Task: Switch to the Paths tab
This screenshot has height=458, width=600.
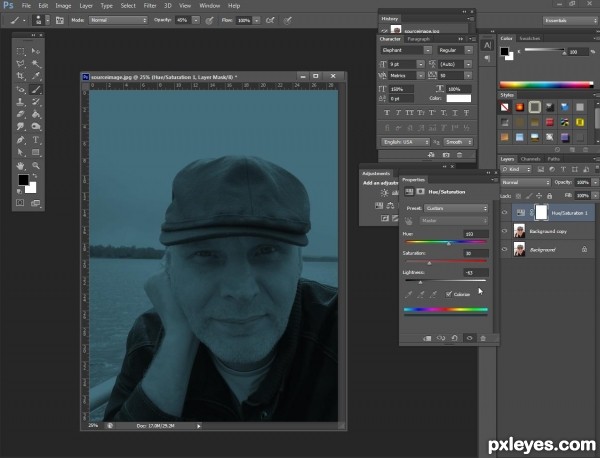Action: (x=553, y=159)
